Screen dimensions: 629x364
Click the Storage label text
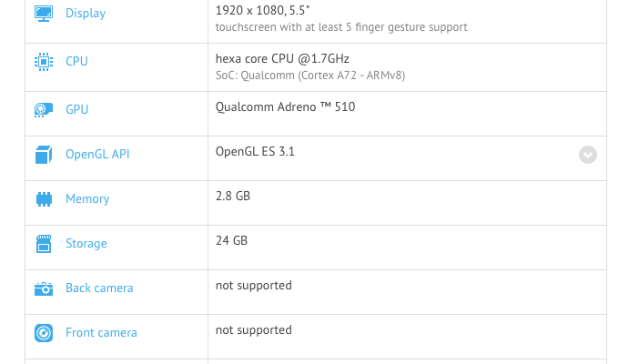coord(86,244)
